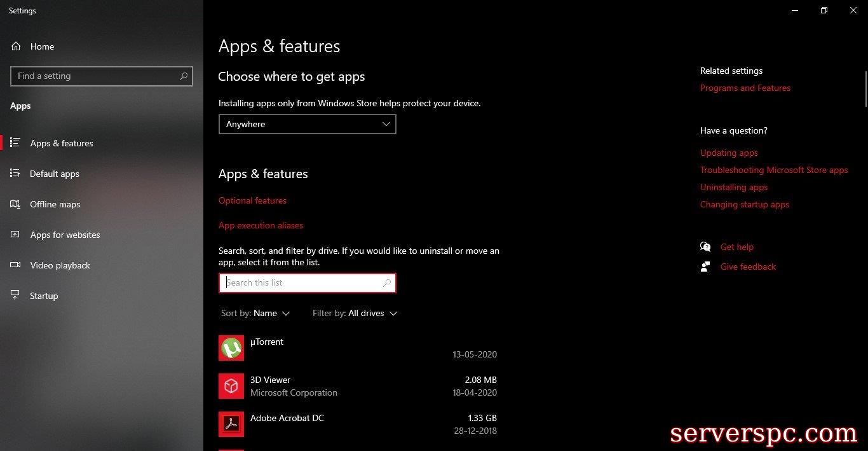
Task: Select the 3D Viewer app icon
Action: [x=231, y=386]
